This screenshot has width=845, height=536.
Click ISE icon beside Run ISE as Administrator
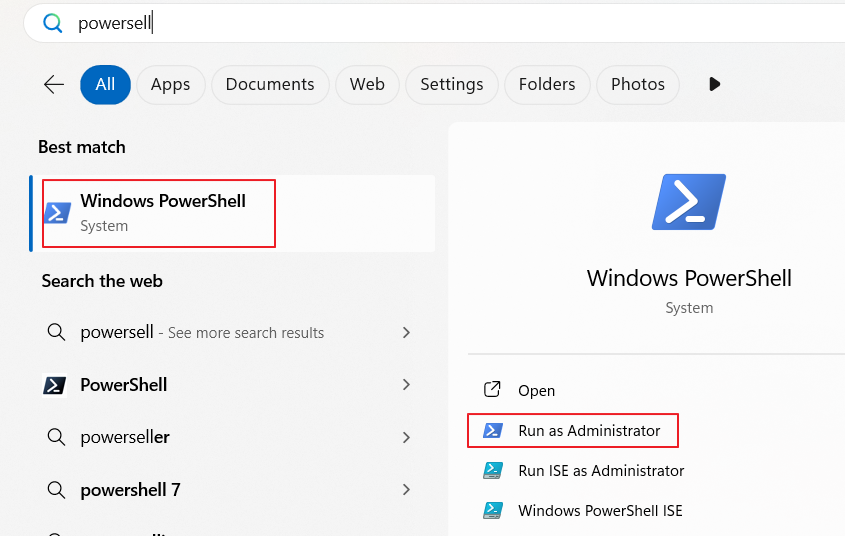point(493,470)
